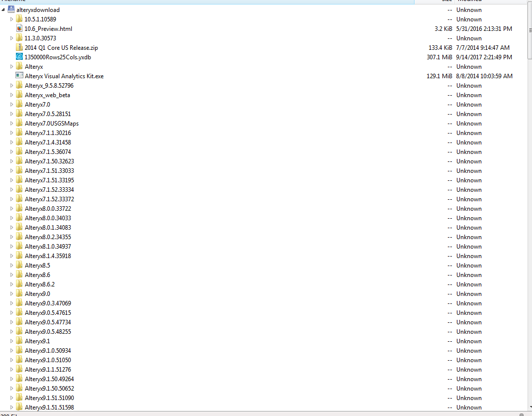Select 2014 Q1 Core US Release.zip
Viewport: 532px width, 416px height.
click(x=61, y=48)
